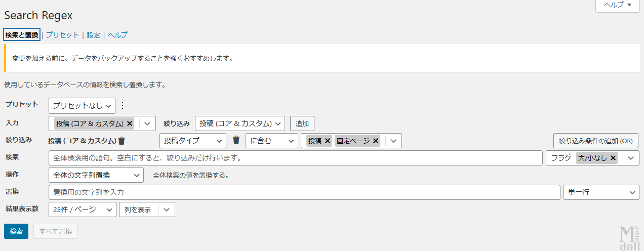Remove the 固定ページ tag from filter values
The height and width of the screenshot is (251, 644).
tap(376, 141)
